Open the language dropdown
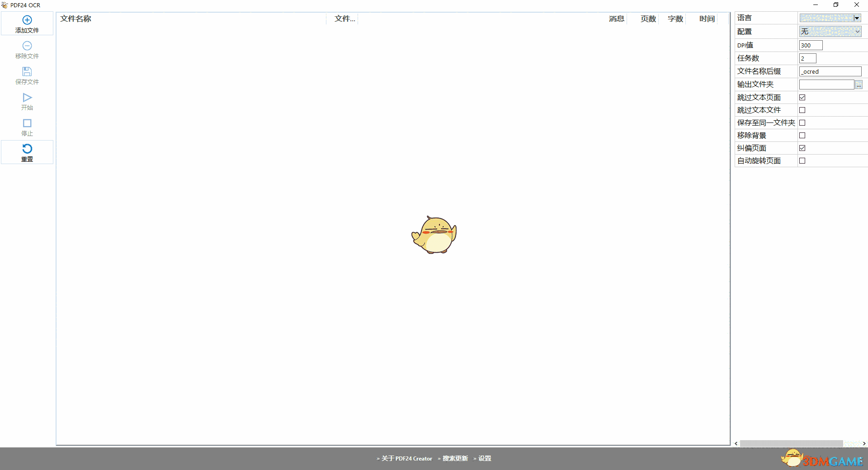Viewport: 868px width, 470px height. [856, 18]
